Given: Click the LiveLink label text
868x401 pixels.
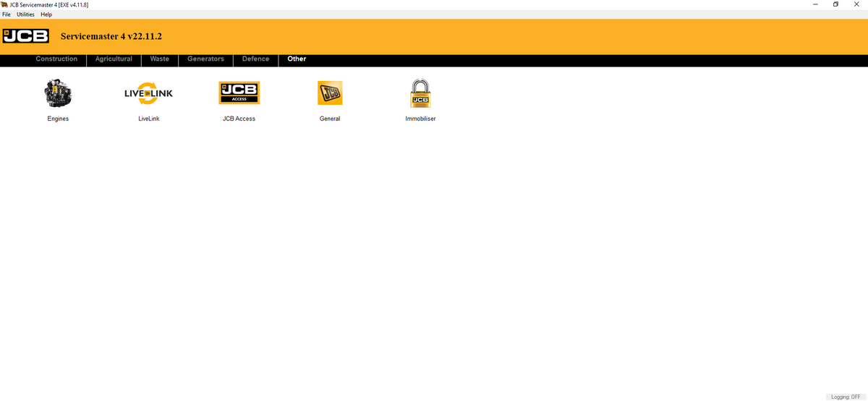Looking at the screenshot, I should pos(148,118).
